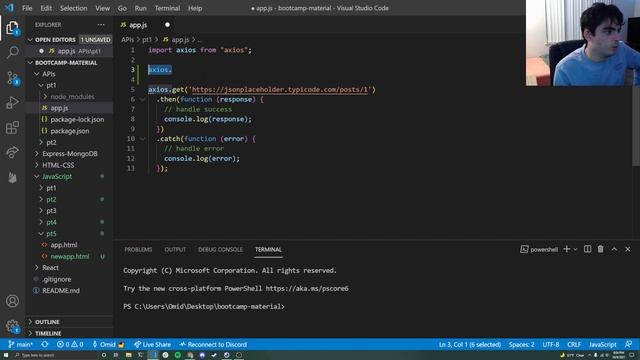
Task: Open Explorer panel more actions ellipsis
Action: tap(101, 25)
